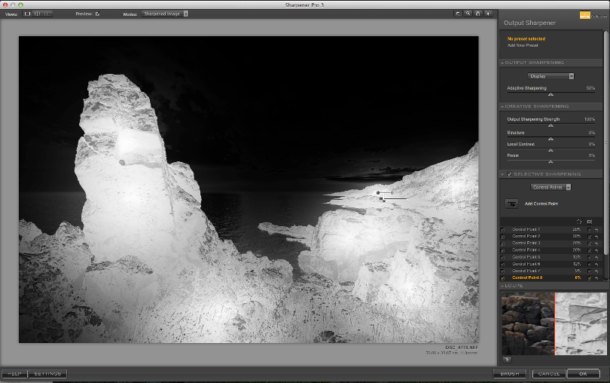Reset Control Point 1 with its arrow icon

596,230
